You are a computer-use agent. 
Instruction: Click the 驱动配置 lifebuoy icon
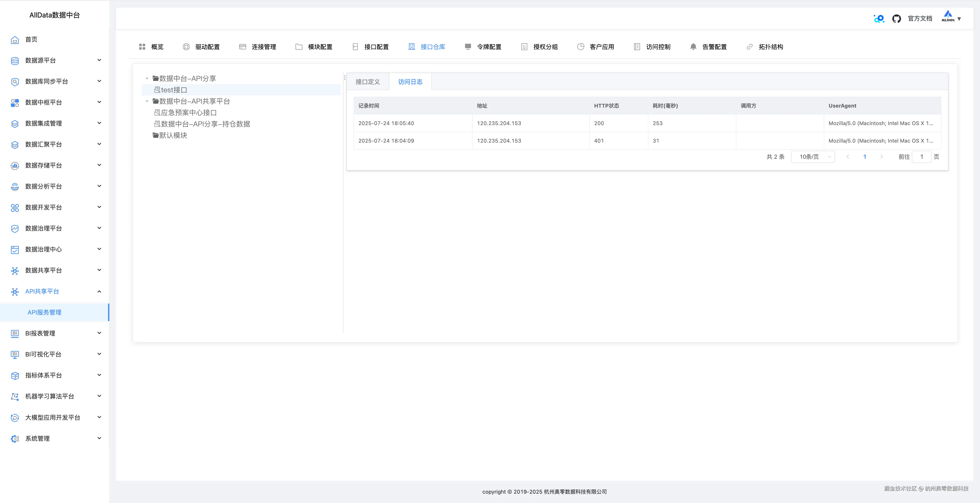186,47
